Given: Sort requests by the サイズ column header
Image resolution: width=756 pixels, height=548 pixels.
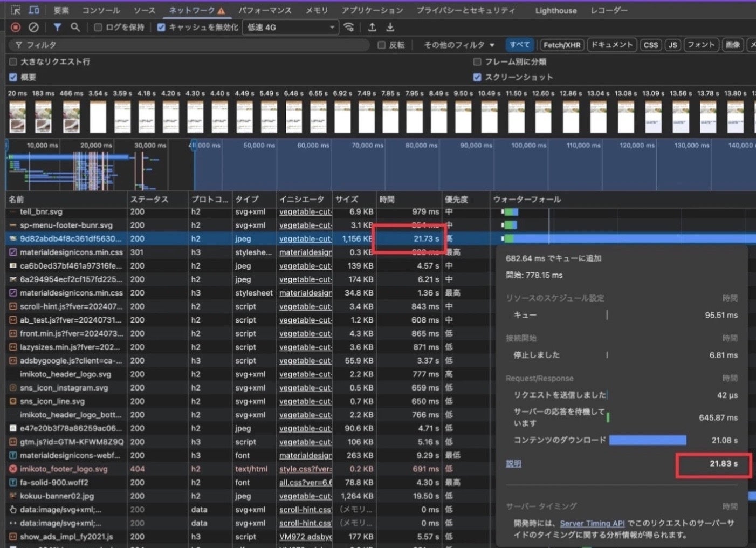Looking at the screenshot, I should click(x=347, y=199).
